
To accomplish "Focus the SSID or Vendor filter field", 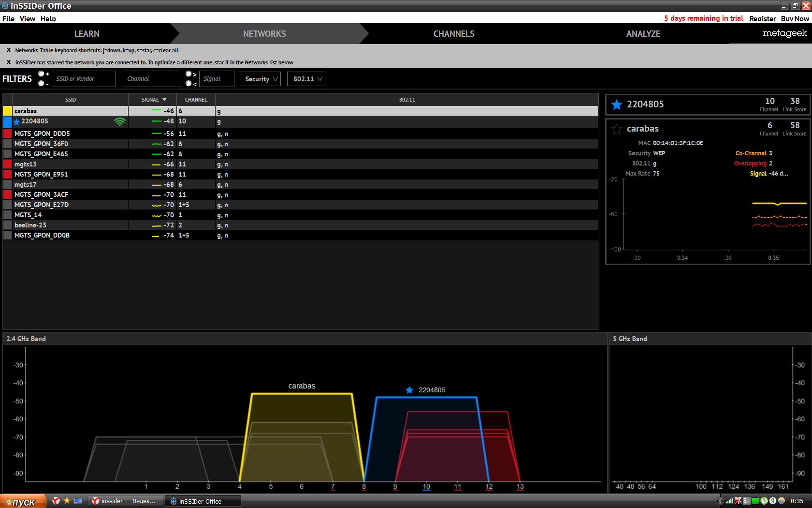I will pyautogui.click(x=84, y=79).
